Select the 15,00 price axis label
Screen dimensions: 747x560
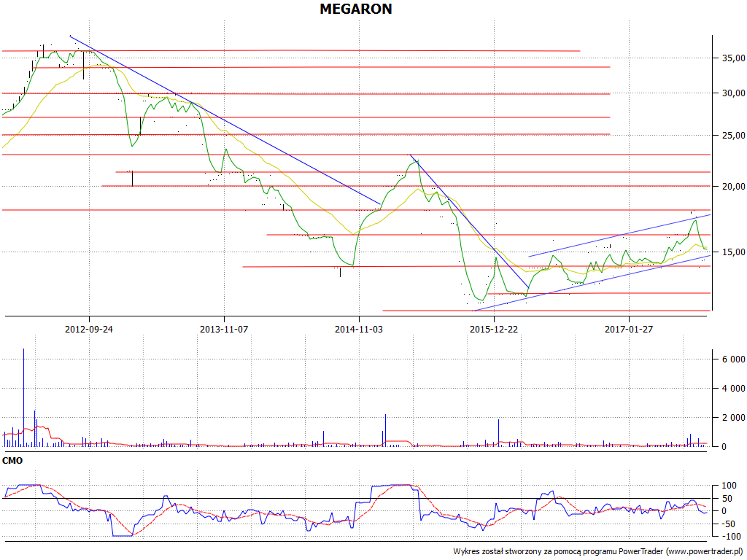click(x=733, y=252)
